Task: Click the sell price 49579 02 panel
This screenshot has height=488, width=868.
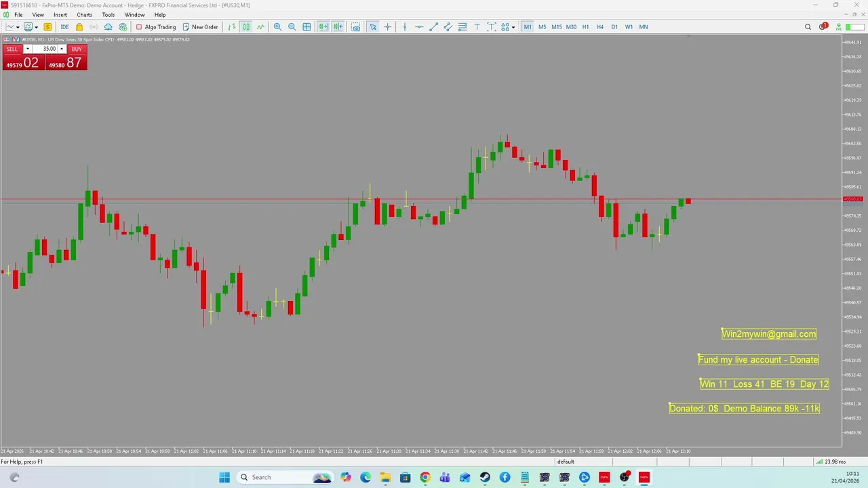Action: pos(23,62)
